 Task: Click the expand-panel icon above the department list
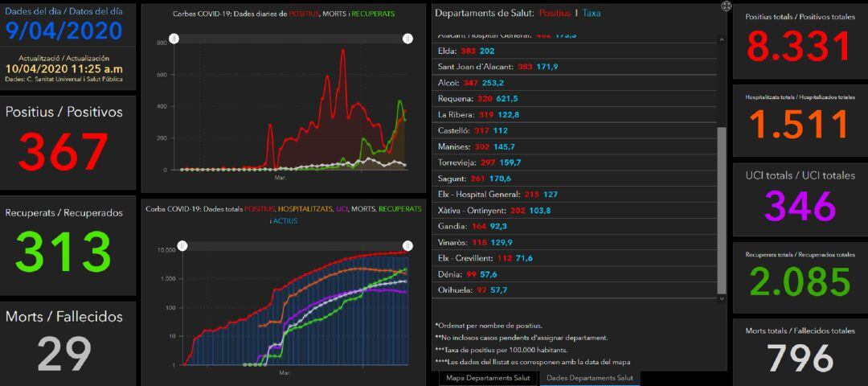727,6
